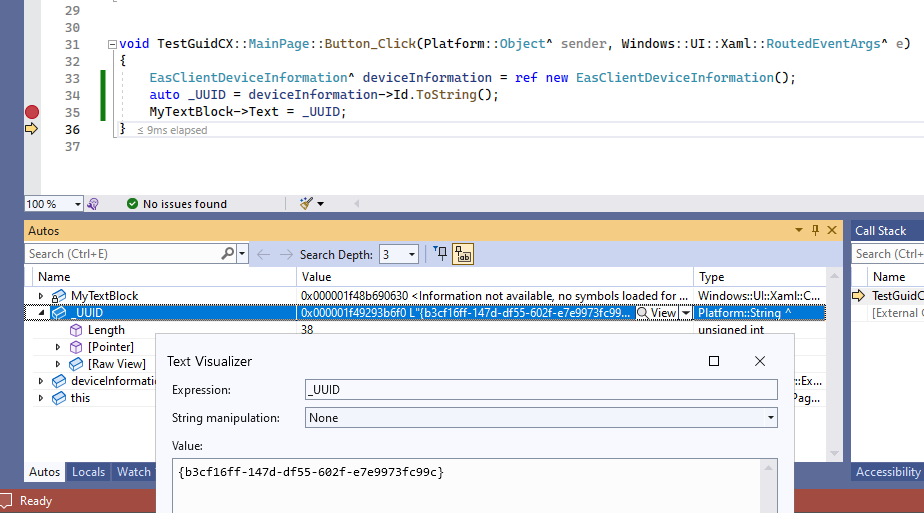Screen dimensions: 924x513
Task: Close the Text Visualizer dialog
Action: pos(760,361)
